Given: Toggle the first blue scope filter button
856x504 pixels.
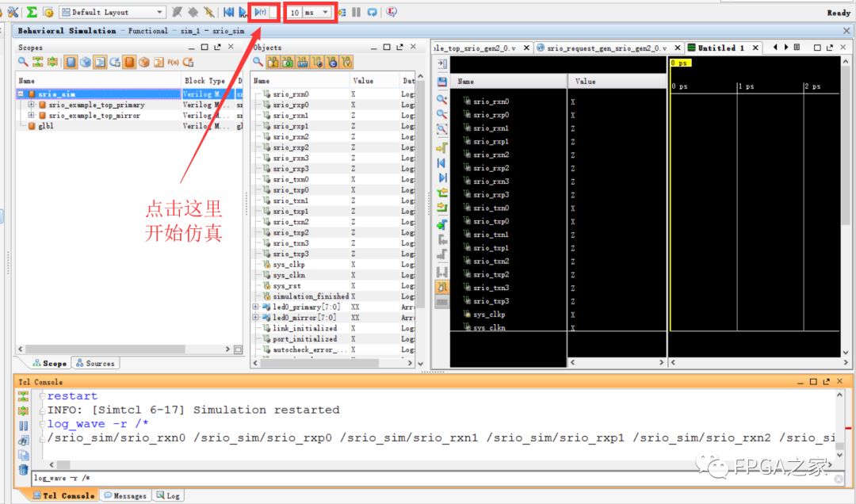Looking at the screenshot, I should pos(71,63).
